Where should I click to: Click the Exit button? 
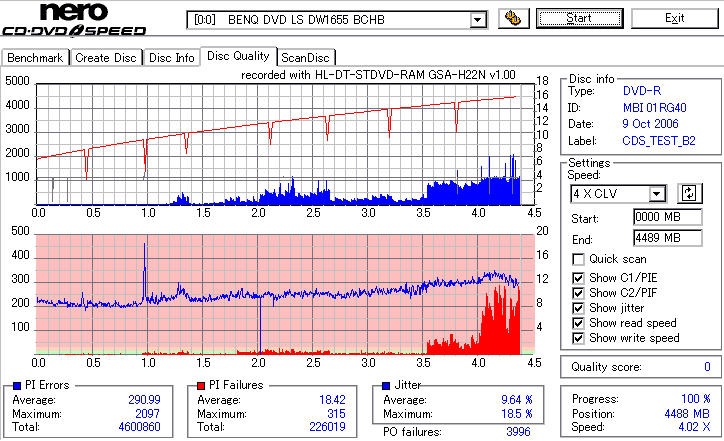(675, 18)
